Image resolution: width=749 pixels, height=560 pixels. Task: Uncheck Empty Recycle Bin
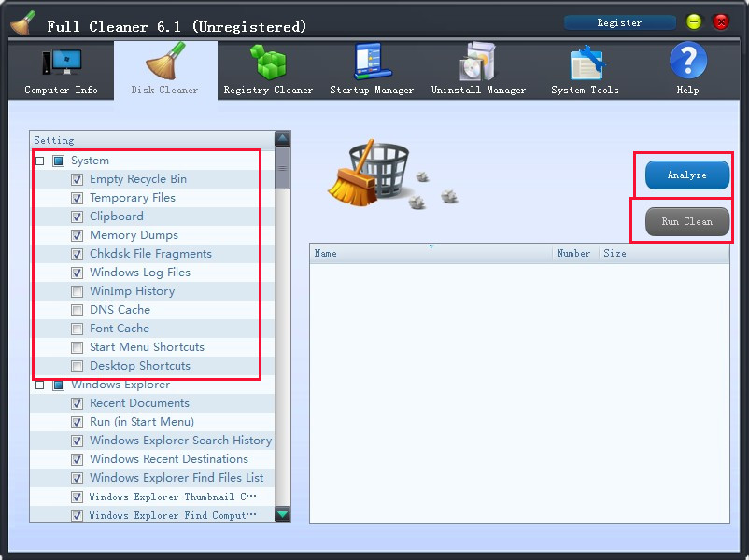pos(77,179)
